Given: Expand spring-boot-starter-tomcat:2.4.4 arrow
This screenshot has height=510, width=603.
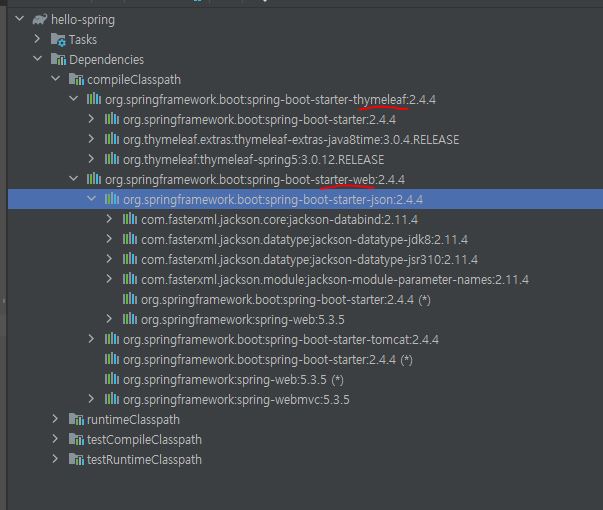Looking at the screenshot, I should tap(91, 339).
